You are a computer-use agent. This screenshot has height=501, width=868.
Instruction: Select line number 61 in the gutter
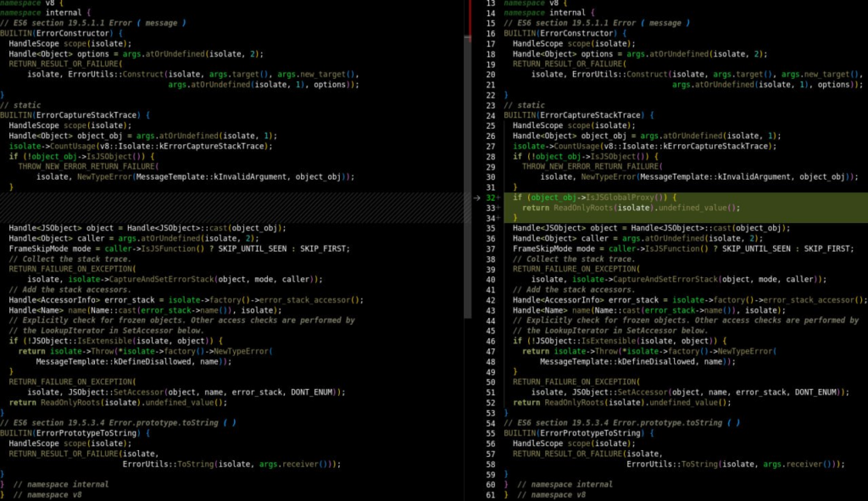point(489,494)
